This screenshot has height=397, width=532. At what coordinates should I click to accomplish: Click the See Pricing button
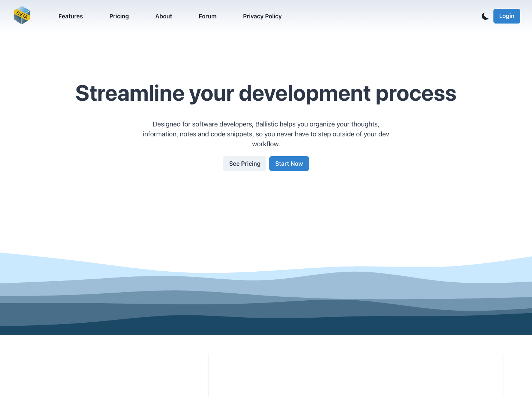[x=245, y=164]
